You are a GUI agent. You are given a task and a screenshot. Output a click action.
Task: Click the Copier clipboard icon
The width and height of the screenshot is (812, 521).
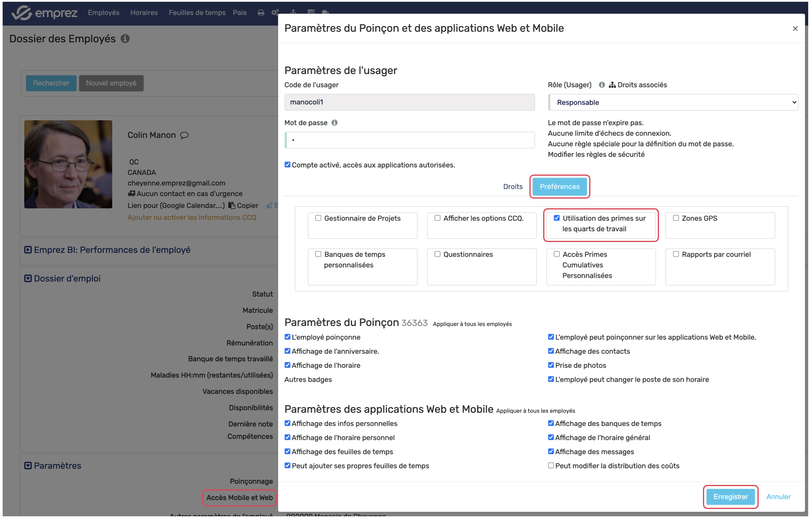[232, 206]
